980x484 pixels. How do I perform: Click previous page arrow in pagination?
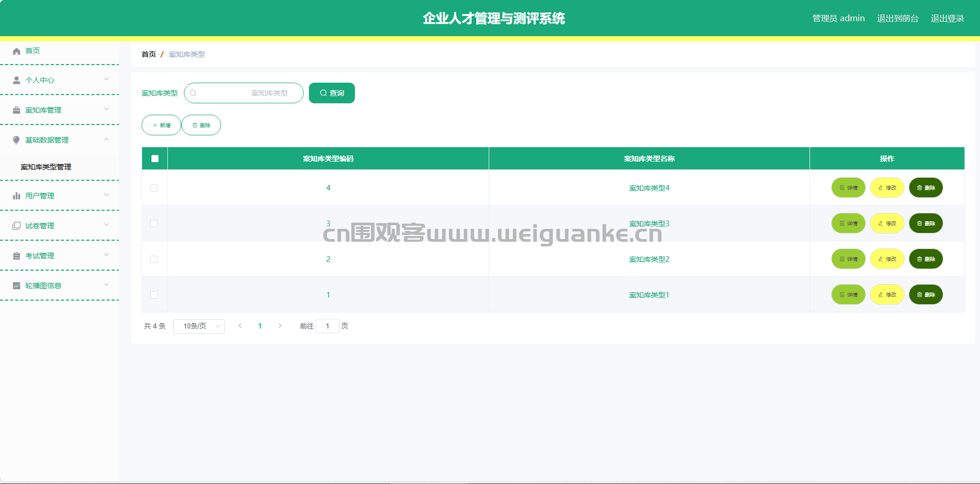[240, 326]
